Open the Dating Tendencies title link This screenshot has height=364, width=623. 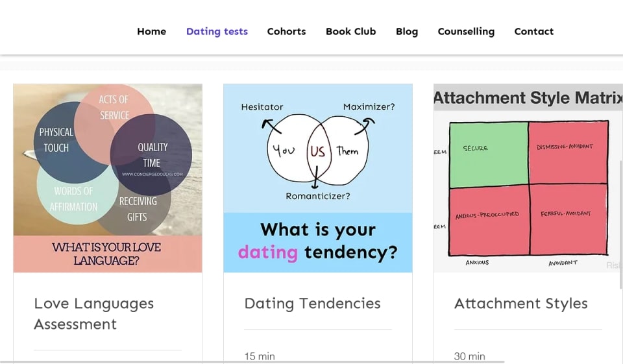(312, 303)
